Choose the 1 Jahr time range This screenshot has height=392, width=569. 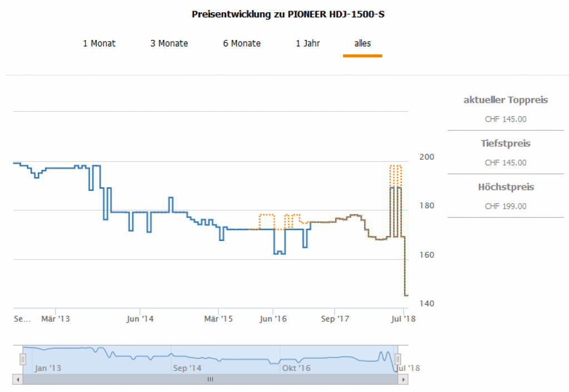click(308, 43)
